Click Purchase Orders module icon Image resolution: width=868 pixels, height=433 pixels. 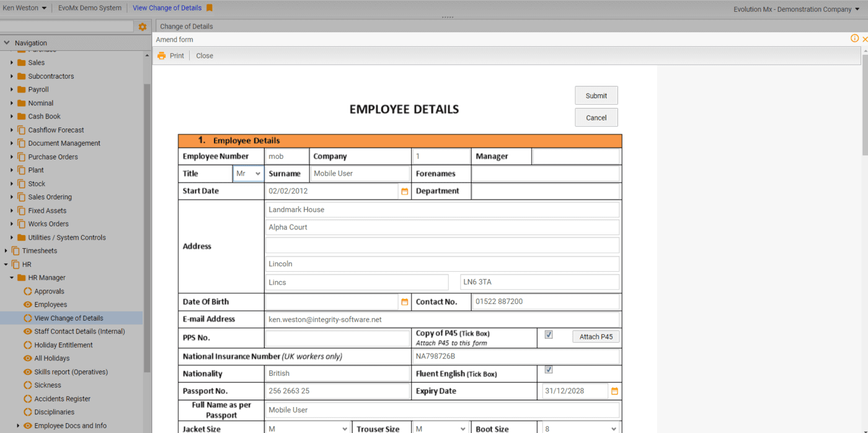click(x=22, y=157)
